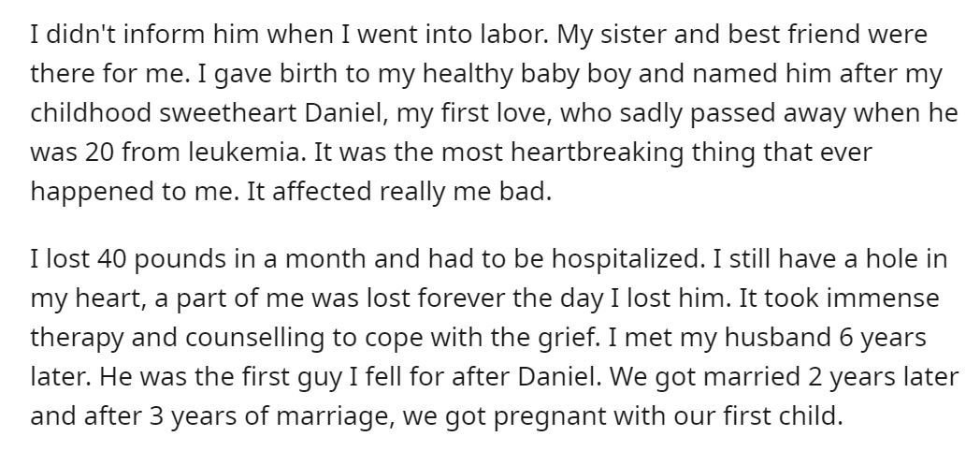Click the word "labor" in the first line
The height and width of the screenshot is (451, 980).
tap(519, 34)
